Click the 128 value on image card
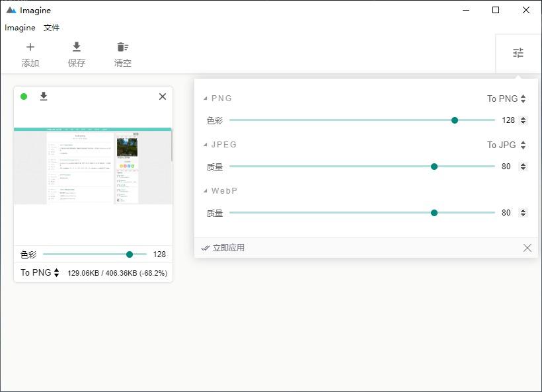Viewport: 542px width, 392px height. [159, 255]
